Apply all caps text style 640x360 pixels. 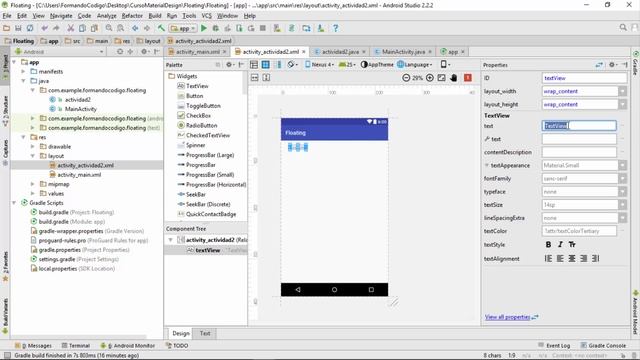(x=572, y=244)
